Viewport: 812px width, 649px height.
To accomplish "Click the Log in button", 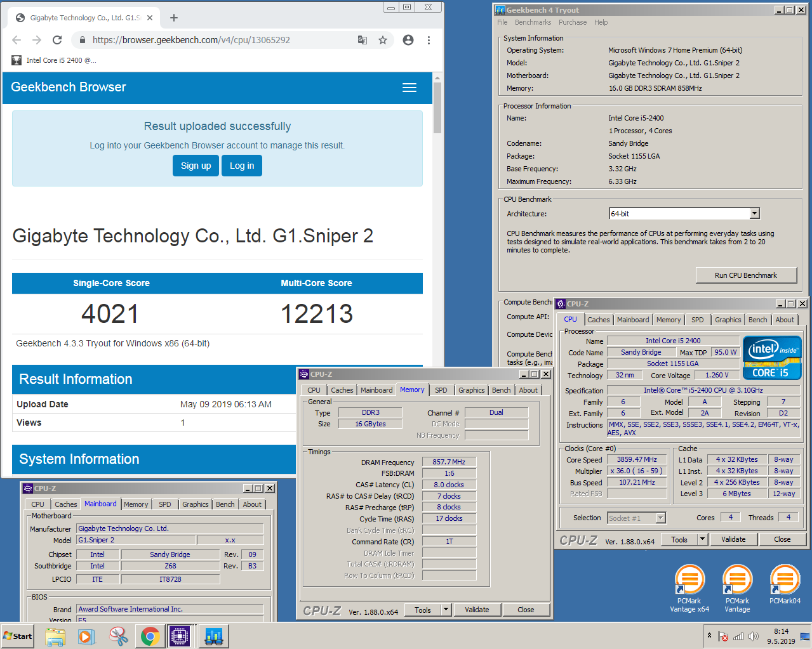I will (x=242, y=166).
